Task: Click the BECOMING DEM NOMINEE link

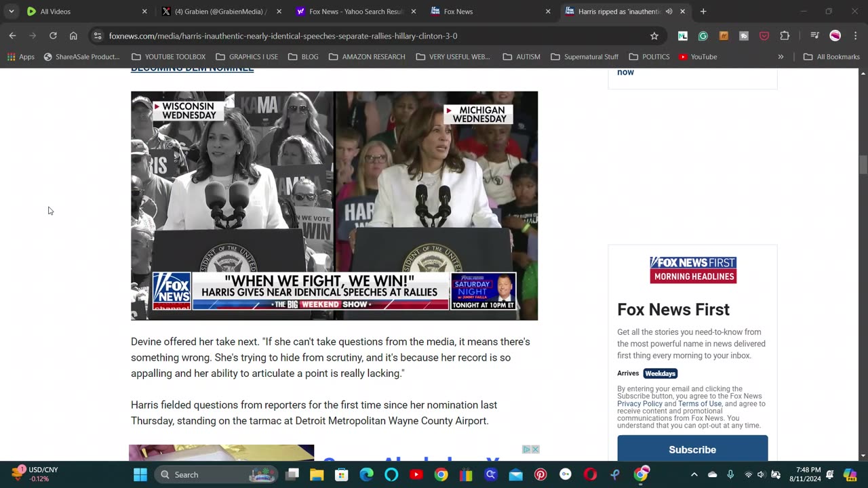Action: [x=192, y=68]
